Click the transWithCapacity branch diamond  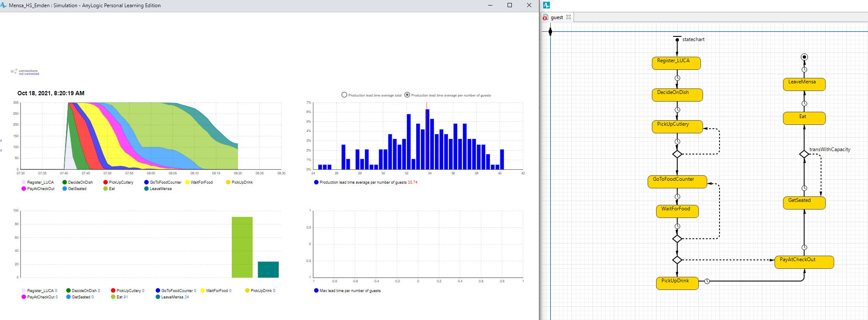804,154
